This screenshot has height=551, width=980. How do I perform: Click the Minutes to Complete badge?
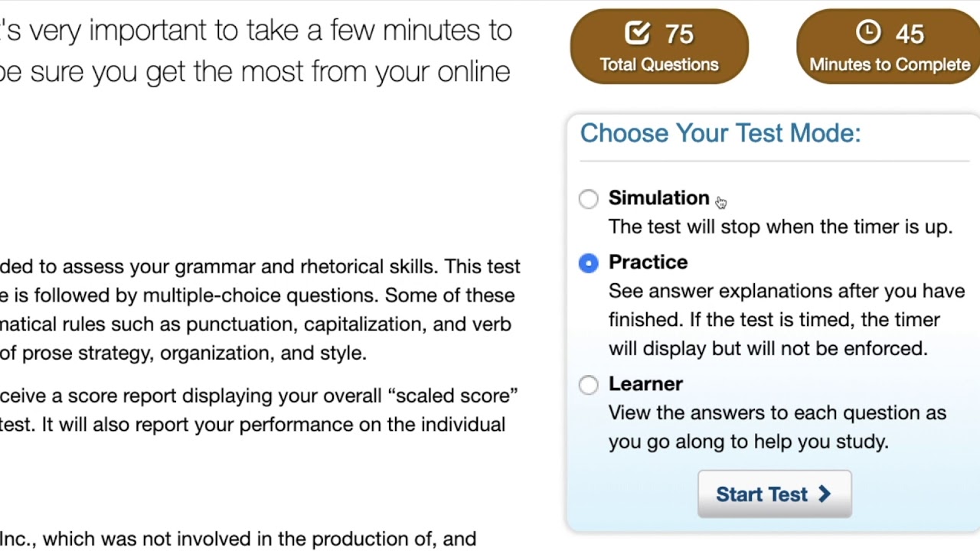coord(889,47)
